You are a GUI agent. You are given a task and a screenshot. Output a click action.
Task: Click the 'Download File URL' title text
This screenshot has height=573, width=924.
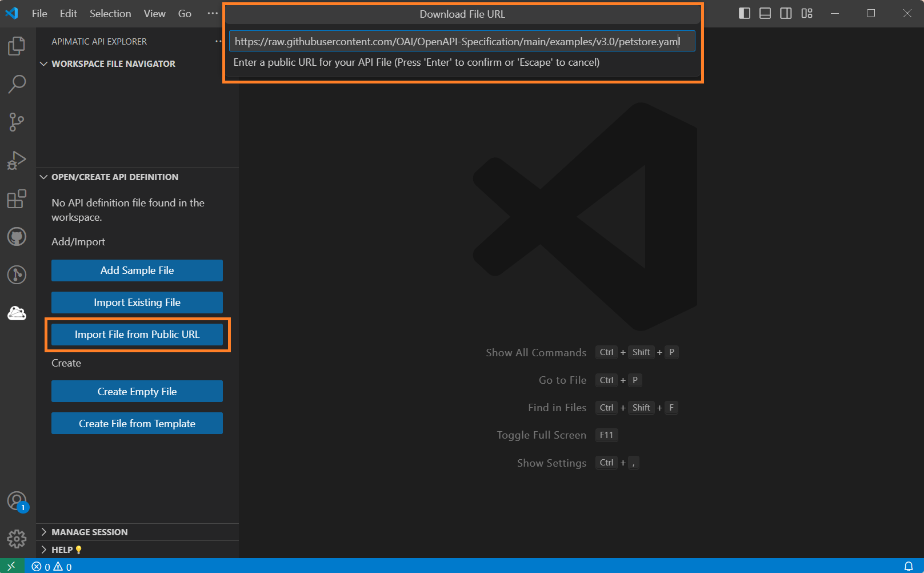coord(462,14)
